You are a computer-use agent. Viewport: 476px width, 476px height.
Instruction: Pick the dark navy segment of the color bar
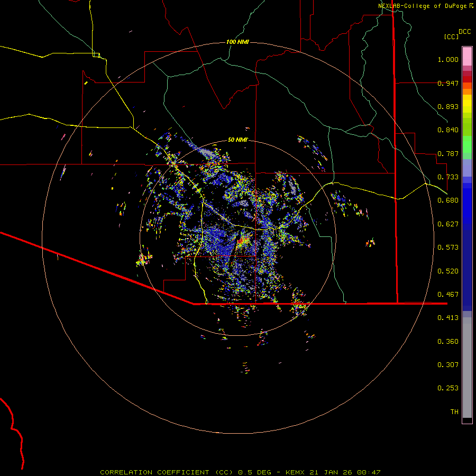pyautogui.click(x=467, y=267)
